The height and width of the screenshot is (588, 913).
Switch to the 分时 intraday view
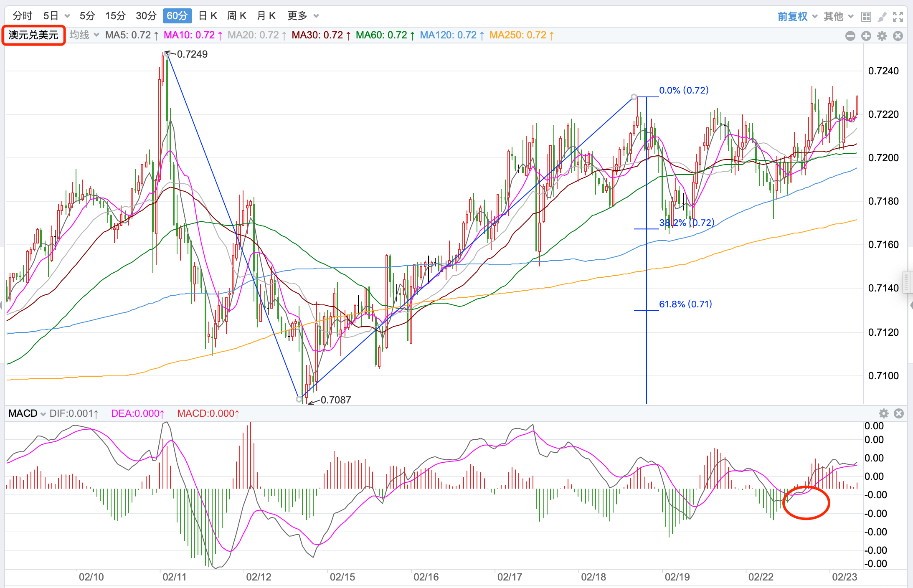[23, 16]
